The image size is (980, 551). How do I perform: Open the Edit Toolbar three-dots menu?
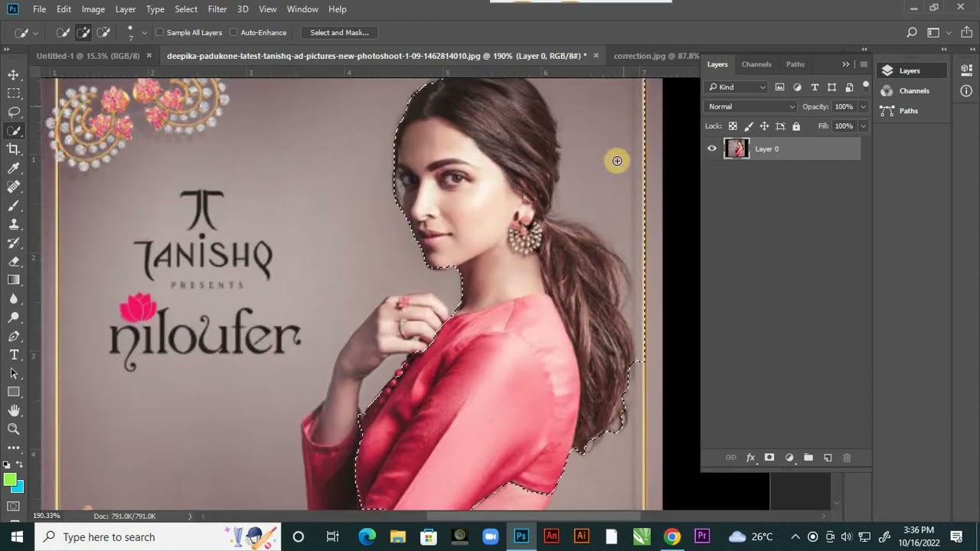click(14, 448)
